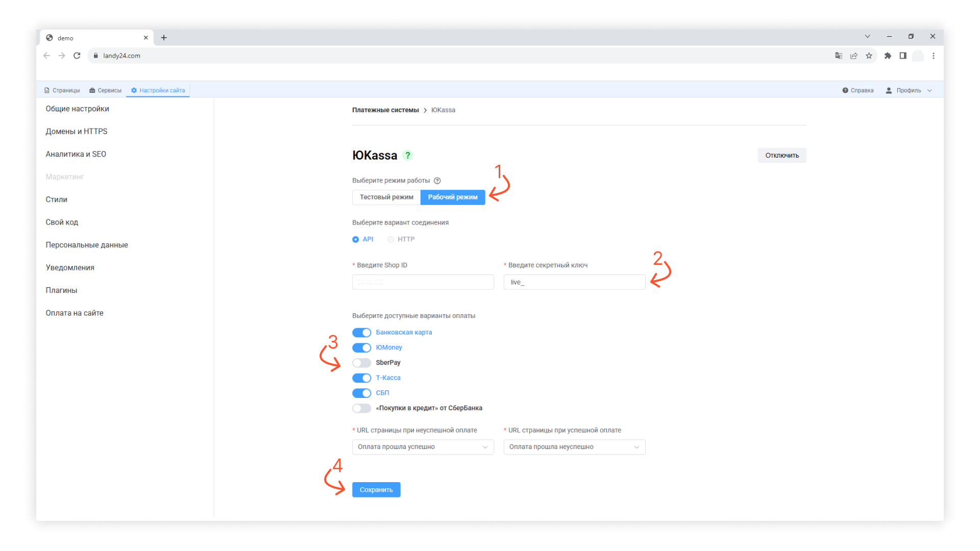Toggle ЮMoney payment option
This screenshot has width=980, height=551.
[362, 348]
